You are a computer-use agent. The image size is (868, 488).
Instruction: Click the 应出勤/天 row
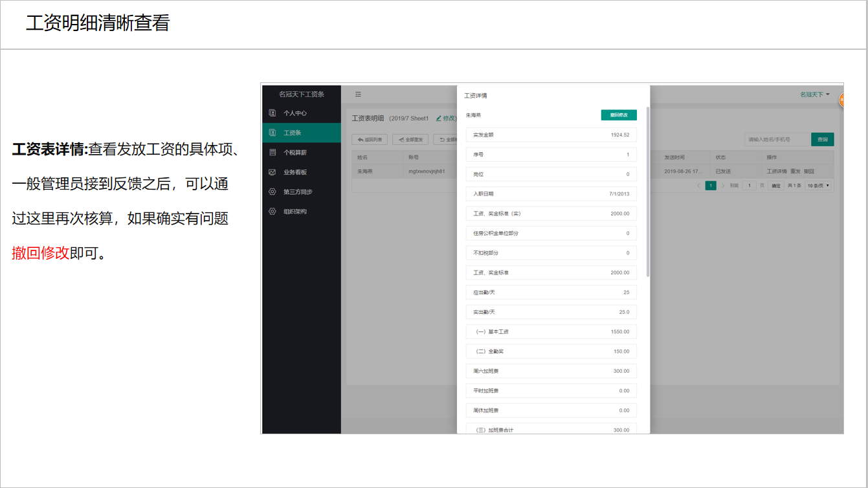pyautogui.click(x=551, y=293)
